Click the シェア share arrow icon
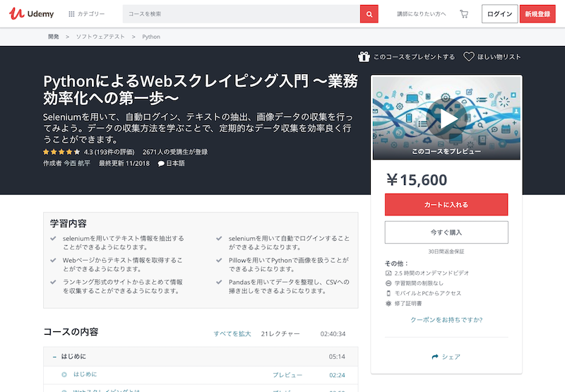 (x=435, y=357)
